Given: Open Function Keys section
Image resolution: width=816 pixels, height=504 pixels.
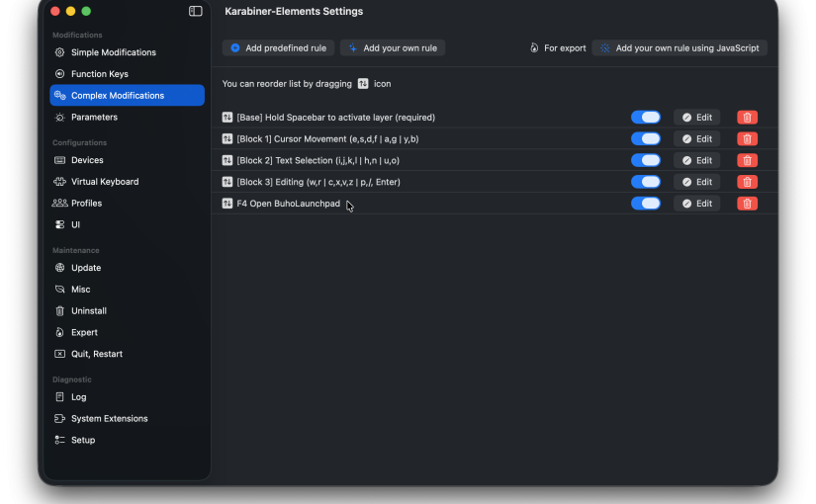Looking at the screenshot, I should pyautogui.click(x=127, y=74).
